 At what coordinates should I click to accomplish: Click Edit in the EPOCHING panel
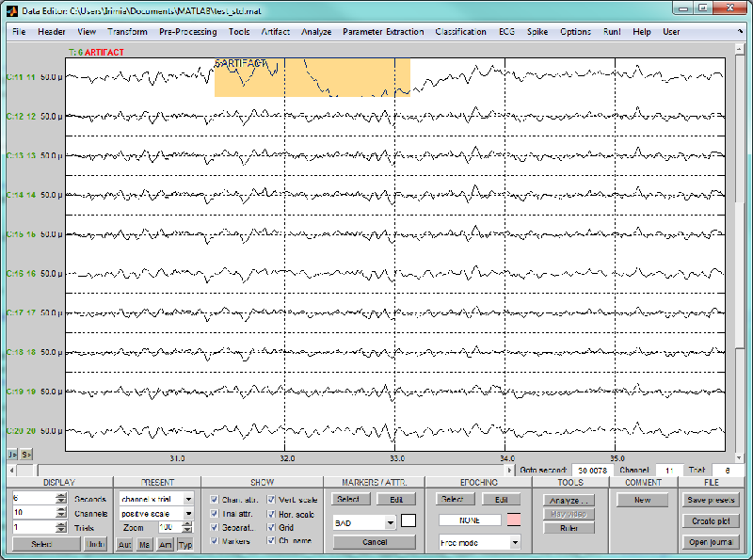click(x=501, y=500)
